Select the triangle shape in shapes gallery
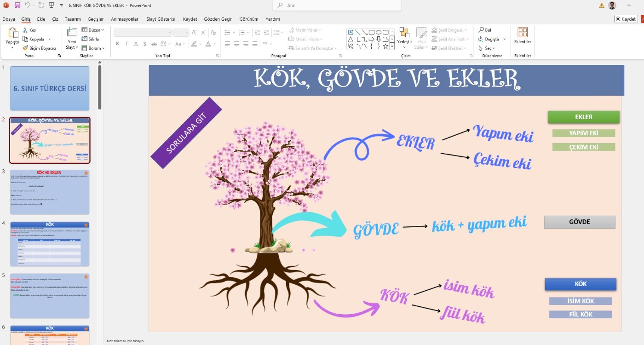Viewport: 644px width, 345px height. 351,39
